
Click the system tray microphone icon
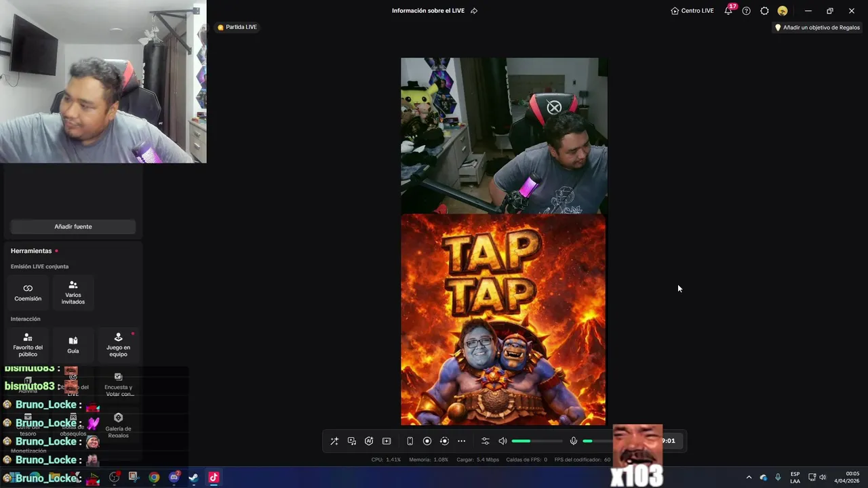(x=778, y=477)
